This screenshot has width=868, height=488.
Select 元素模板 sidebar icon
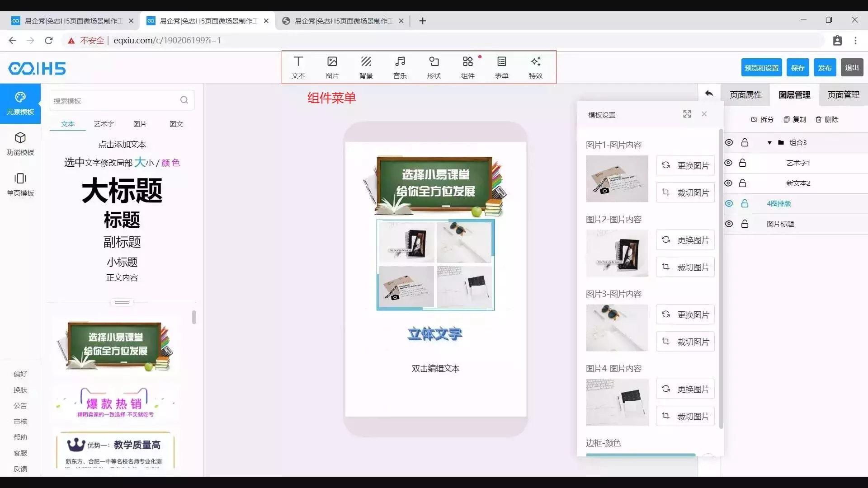20,103
